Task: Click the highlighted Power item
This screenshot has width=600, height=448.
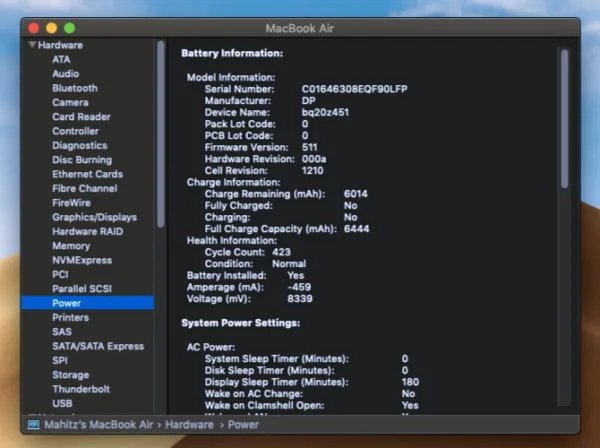Action: [x=88, y=303]
